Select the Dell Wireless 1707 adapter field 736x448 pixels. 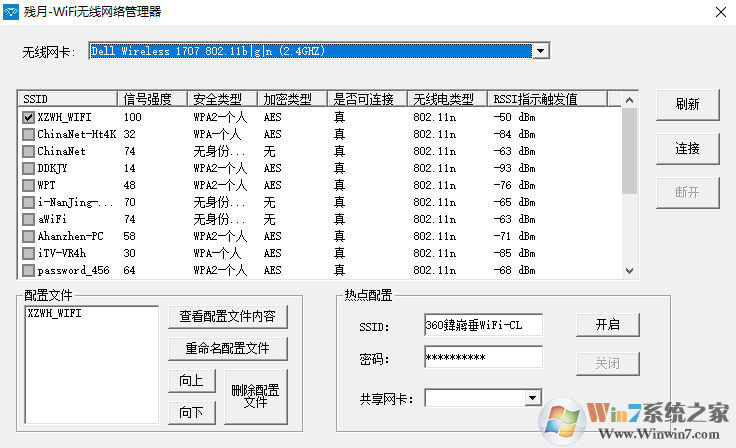[x=311, y=51]
